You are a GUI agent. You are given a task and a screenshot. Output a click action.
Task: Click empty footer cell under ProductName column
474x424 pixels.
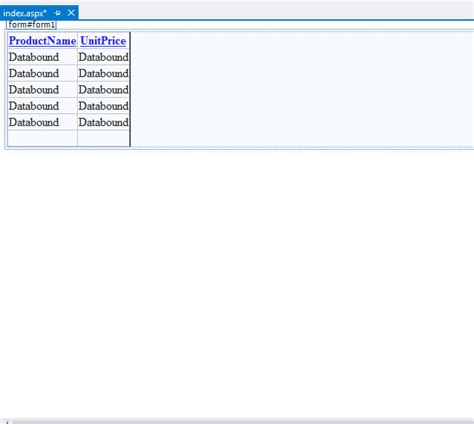tap(43, 138)
